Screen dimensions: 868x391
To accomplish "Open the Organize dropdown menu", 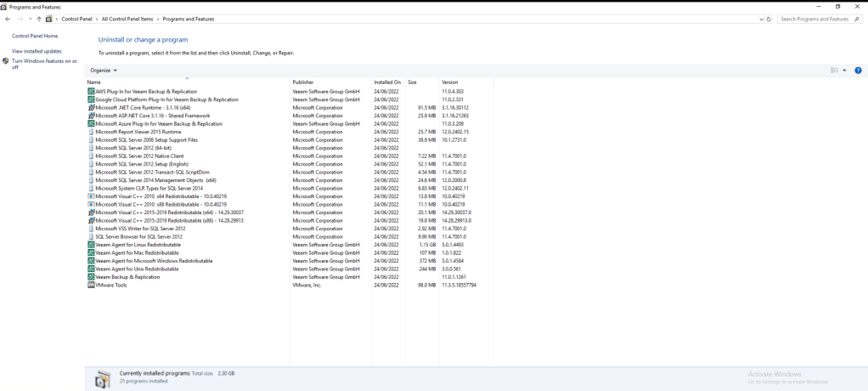I will point(104,71).
